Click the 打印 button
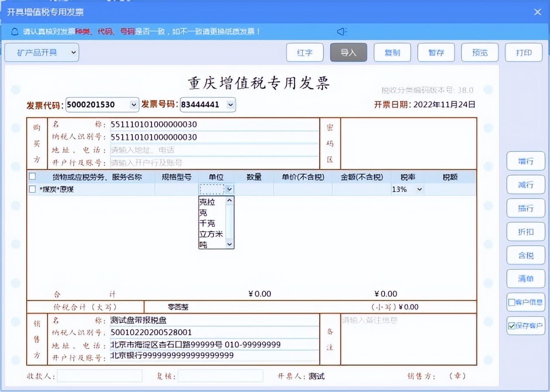Image resolution: width=550 pixels, height=392 pixels. [x=523, y=52]
